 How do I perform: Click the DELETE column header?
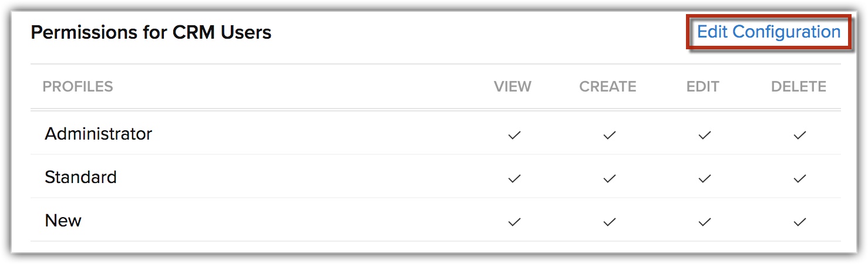(x=799, y=87)
